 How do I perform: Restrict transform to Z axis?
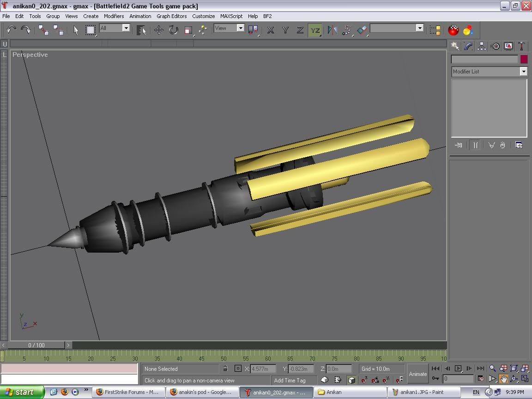click(x=300, y=30)
